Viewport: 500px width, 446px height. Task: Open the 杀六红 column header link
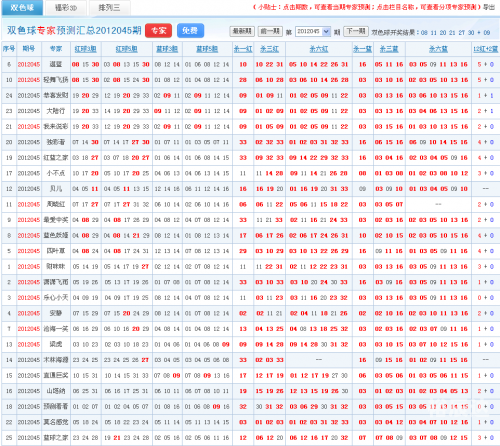tap(319, 49)
